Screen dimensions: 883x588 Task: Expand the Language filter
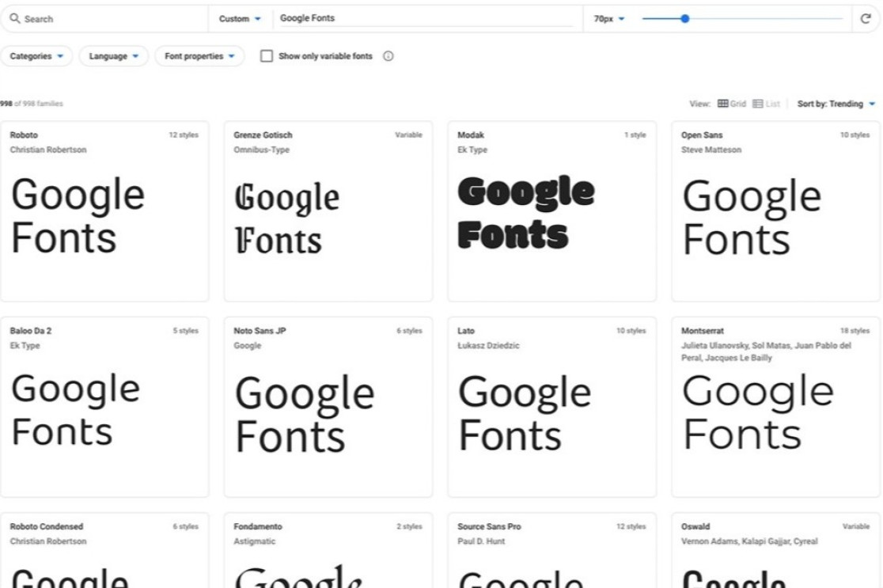[x=114, y=55]
